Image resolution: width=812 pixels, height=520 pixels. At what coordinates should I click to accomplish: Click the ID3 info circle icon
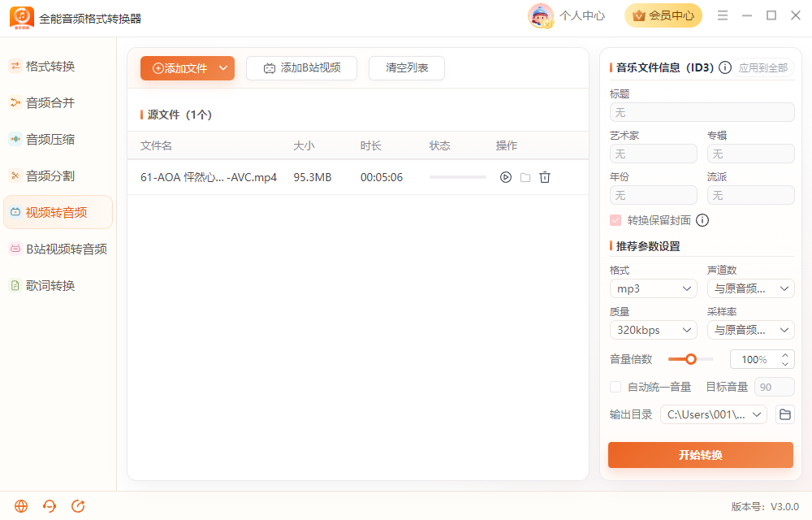tap(725, 67)
